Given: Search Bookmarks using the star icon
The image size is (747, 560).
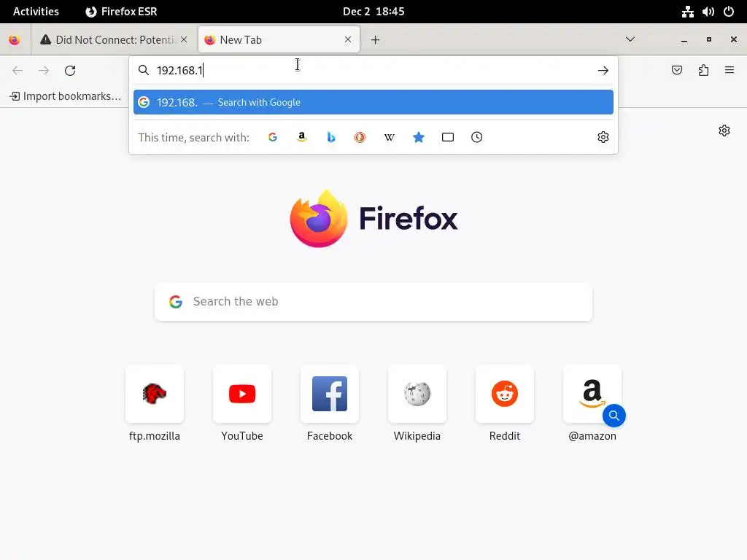Looking at the screenshot, I should [x=418, y=137].
